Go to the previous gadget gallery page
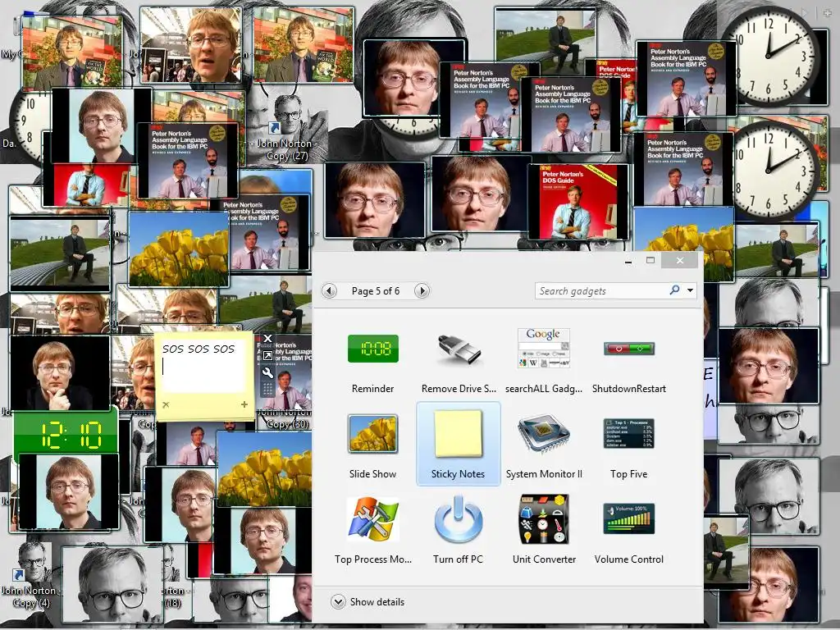The image size is (840, 630). (x=330, y=291)
